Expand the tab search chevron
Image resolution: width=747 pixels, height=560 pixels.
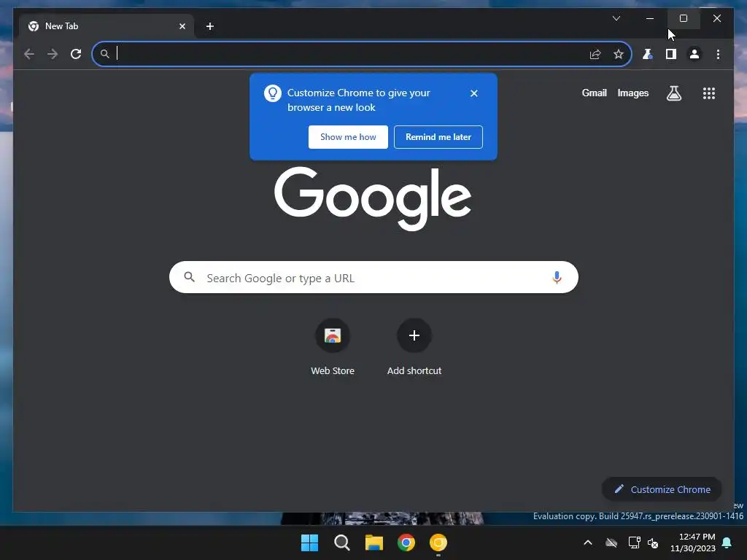616,18
